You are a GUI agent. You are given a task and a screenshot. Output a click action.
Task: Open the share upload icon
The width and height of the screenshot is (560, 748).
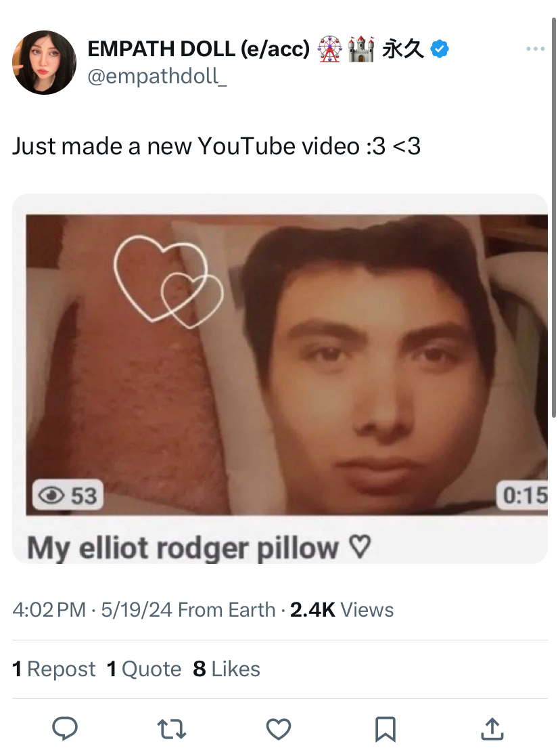(x=492, y=729)
